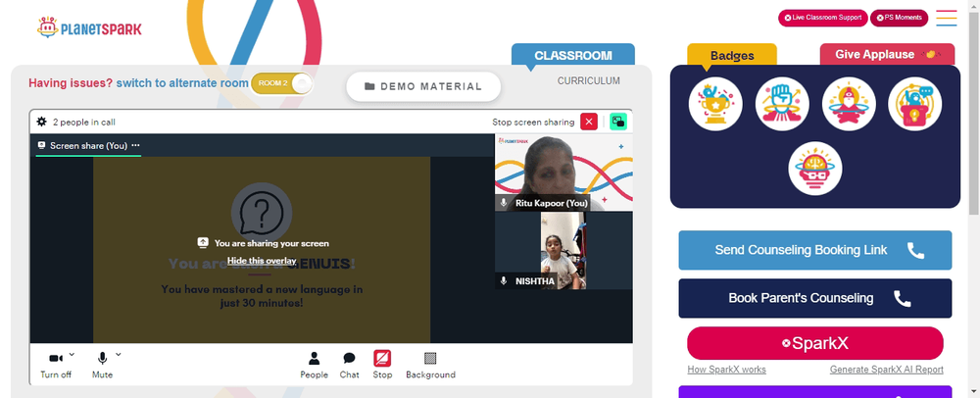Award the speaker with chat bubble badge
Image resolution: width=980 pixels, height=398 pixels.
tap(915, 104)
